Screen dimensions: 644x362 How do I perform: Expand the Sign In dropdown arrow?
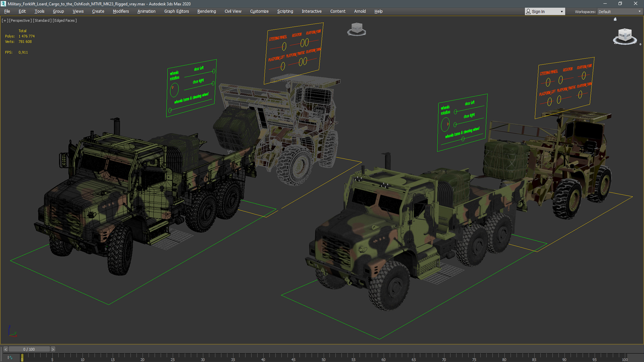(x=562, y=12)
